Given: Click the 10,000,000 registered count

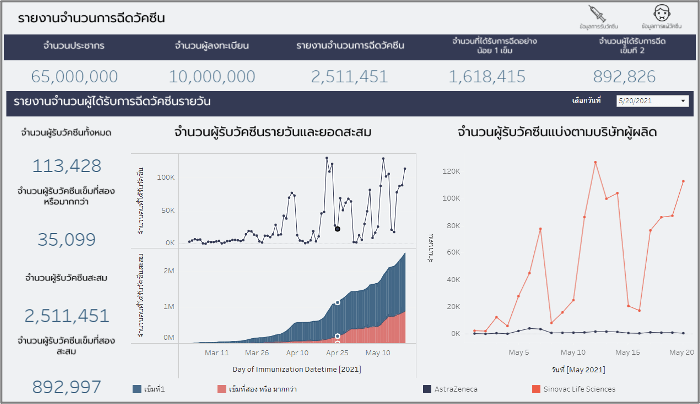Looking at the screenshot, I should pyautogui.click(x=211, y=76).
